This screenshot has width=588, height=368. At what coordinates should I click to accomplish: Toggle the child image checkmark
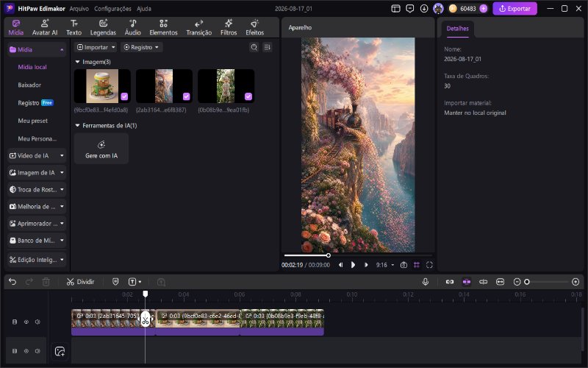tap(248, 96)
